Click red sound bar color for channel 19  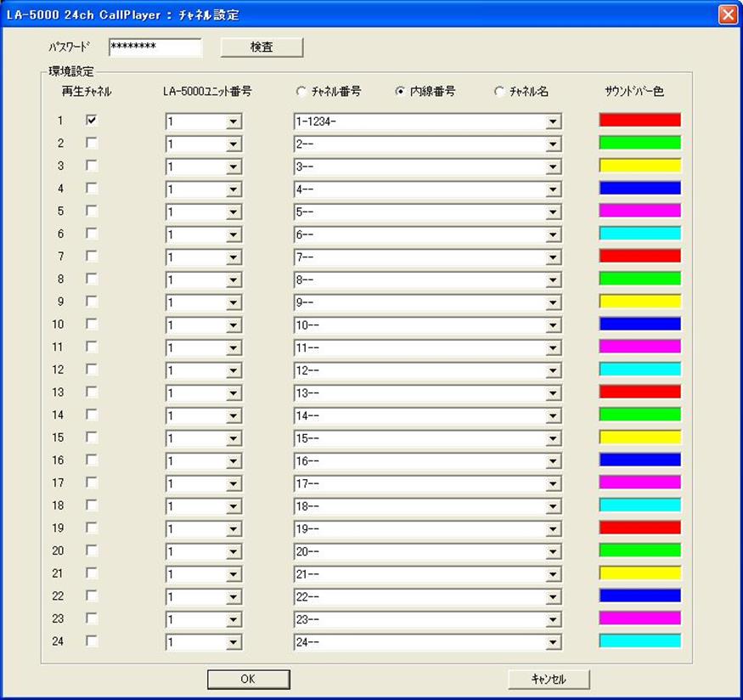tap(639, 528)
